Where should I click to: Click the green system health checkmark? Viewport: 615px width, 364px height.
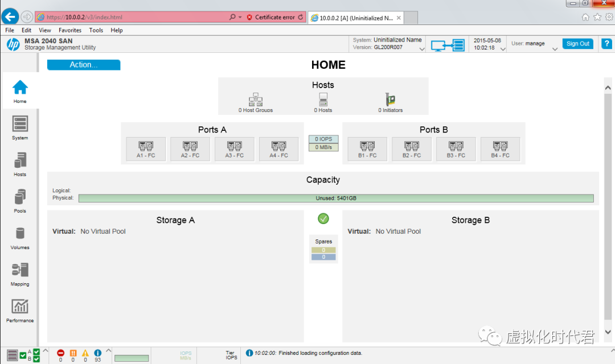(x=323, y=218)
